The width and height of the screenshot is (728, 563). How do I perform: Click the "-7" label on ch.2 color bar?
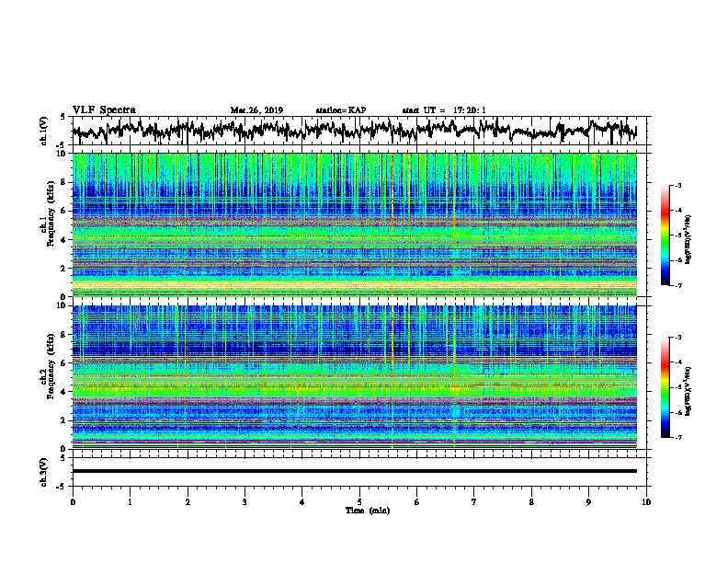(x=677, y=438)
